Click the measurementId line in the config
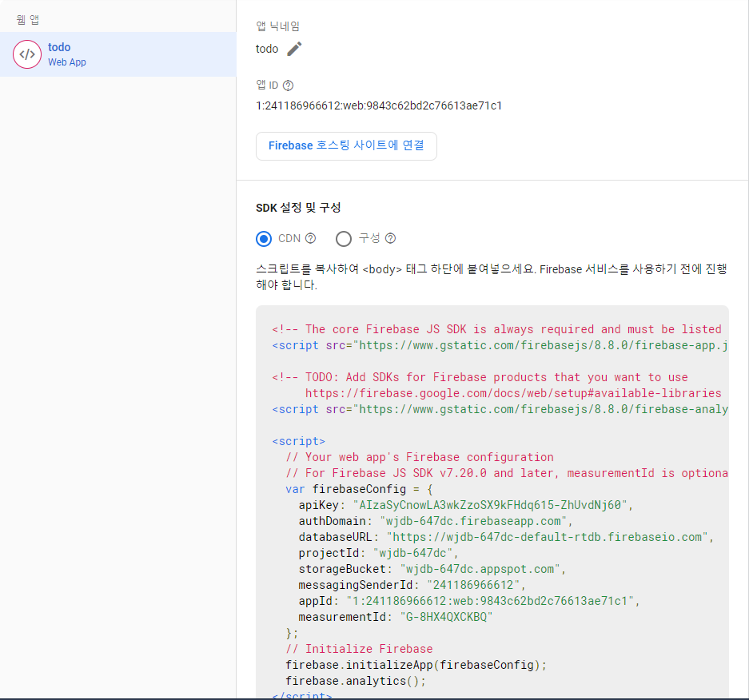Screen dimensions: 749x700 [x=396, y=617]
